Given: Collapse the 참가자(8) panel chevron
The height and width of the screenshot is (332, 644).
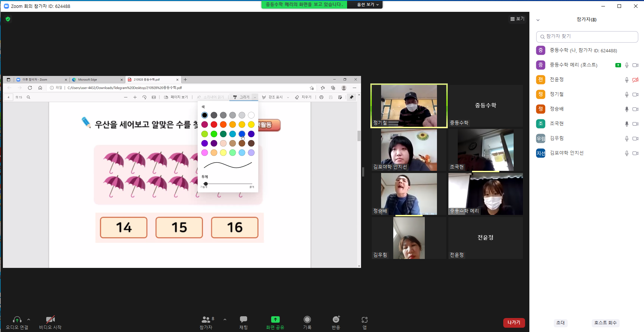Looking at the screenshot, I should [538, 20].
